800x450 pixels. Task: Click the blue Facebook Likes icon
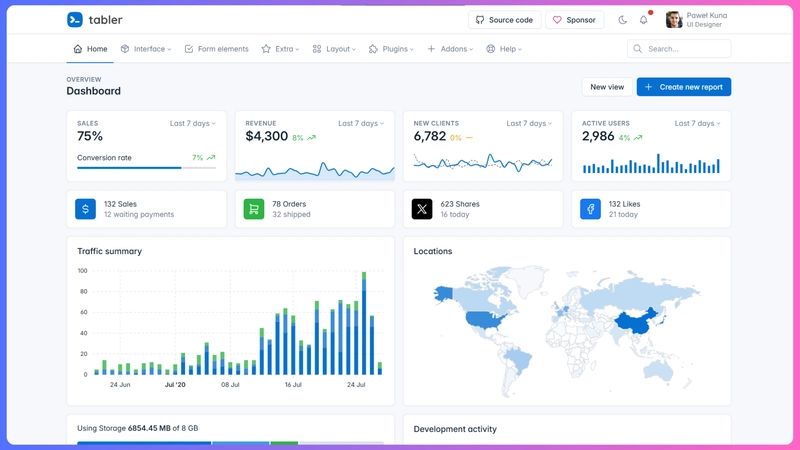pos(590,209)
